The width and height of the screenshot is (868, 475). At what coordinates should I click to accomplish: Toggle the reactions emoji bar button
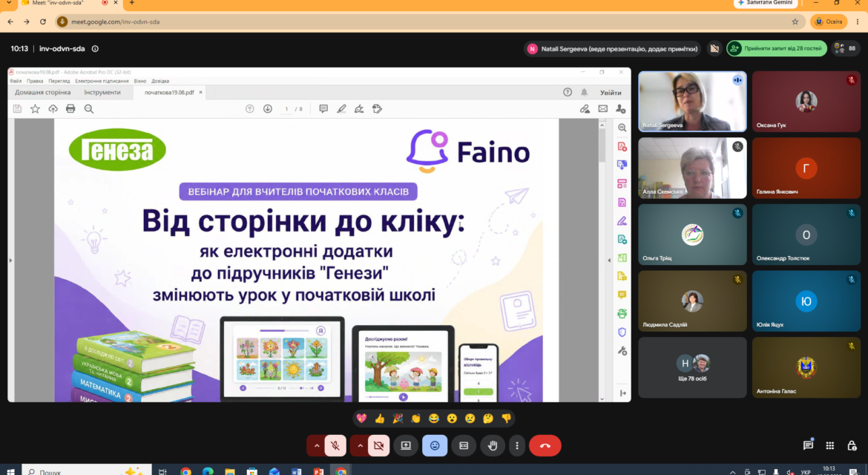[x=435, y=445]
